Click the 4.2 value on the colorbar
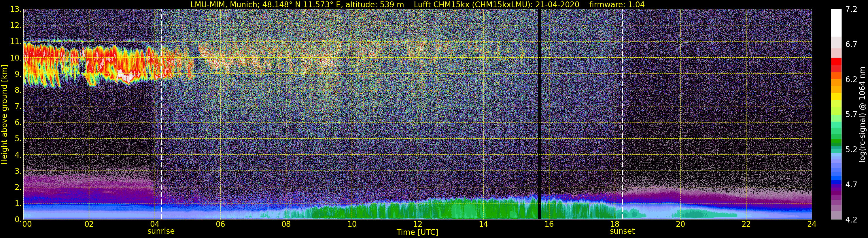 click(x=851, y=220)
